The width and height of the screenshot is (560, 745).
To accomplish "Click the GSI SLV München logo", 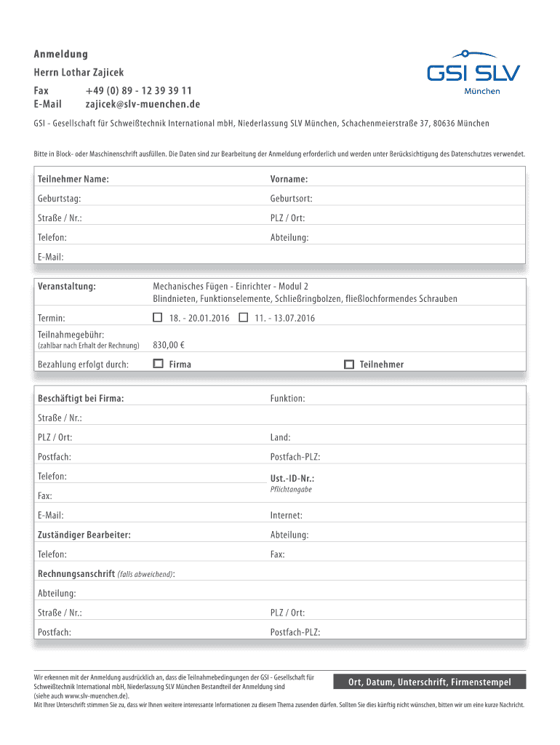I will click(x=473, y=73).
